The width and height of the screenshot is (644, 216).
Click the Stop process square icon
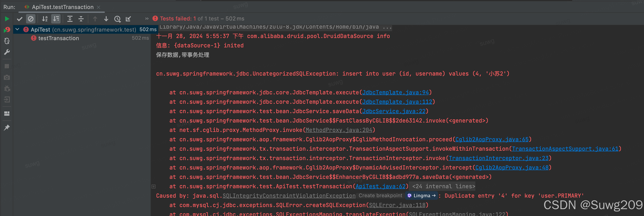click(x=7, y=66)
